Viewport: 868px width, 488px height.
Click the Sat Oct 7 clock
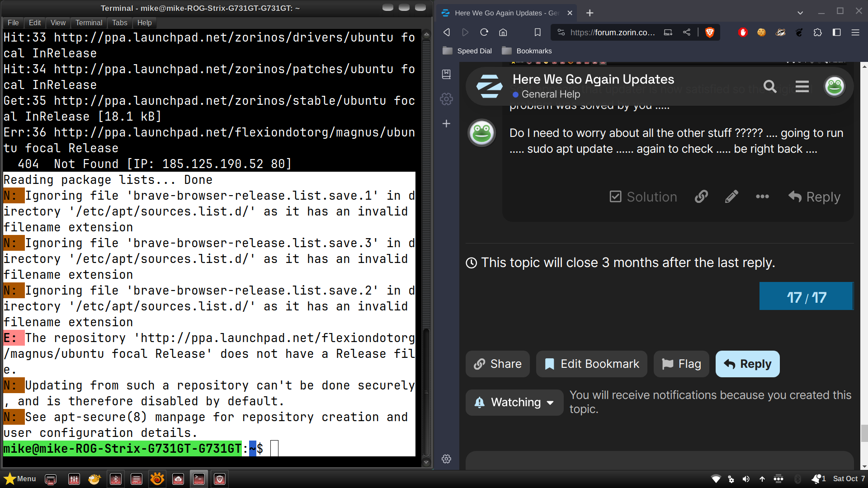point(849,479)
